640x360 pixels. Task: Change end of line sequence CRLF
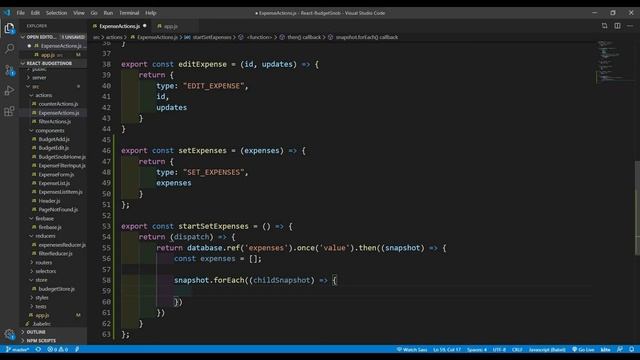coord(517,349)
